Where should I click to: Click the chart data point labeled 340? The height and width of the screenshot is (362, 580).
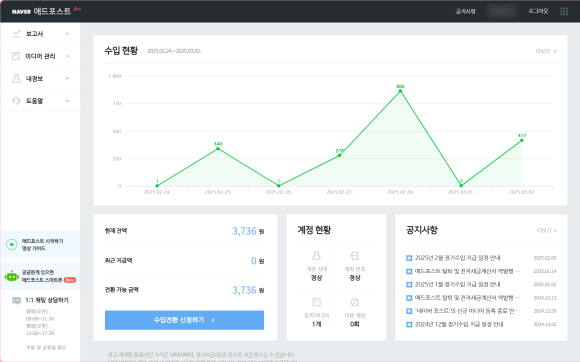point(218,149)
